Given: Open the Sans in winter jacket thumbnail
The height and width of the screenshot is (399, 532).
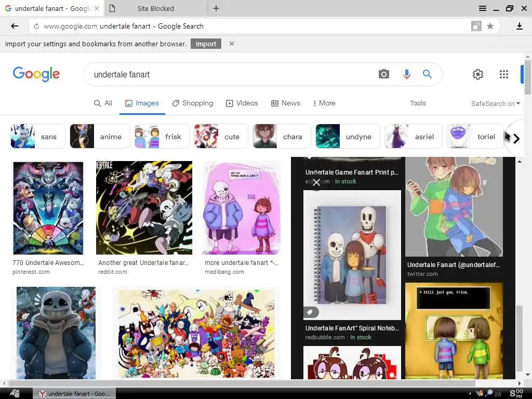Looking at the screenshot, I should click(x=56, y=333).
